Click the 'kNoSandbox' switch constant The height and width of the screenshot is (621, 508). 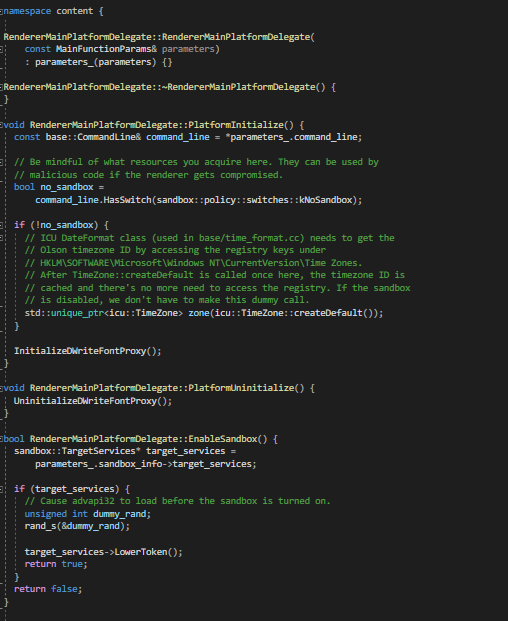pyautogui.click(x=325, y=200)
